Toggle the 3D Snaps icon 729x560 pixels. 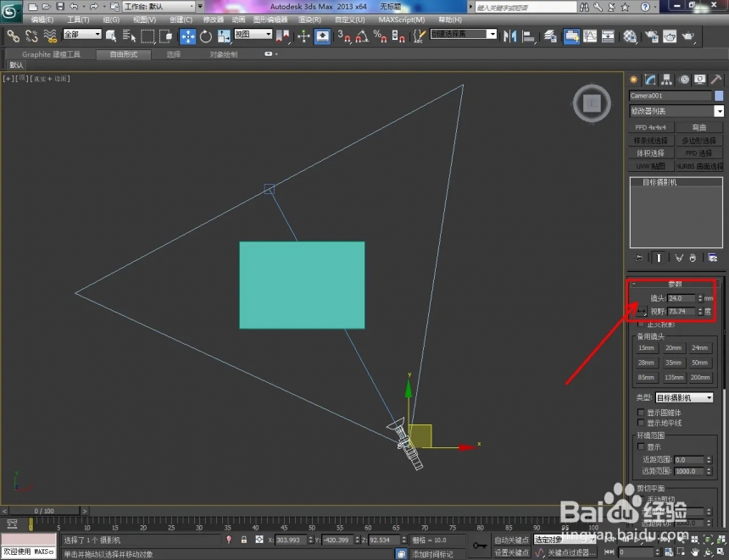(343, 36)
